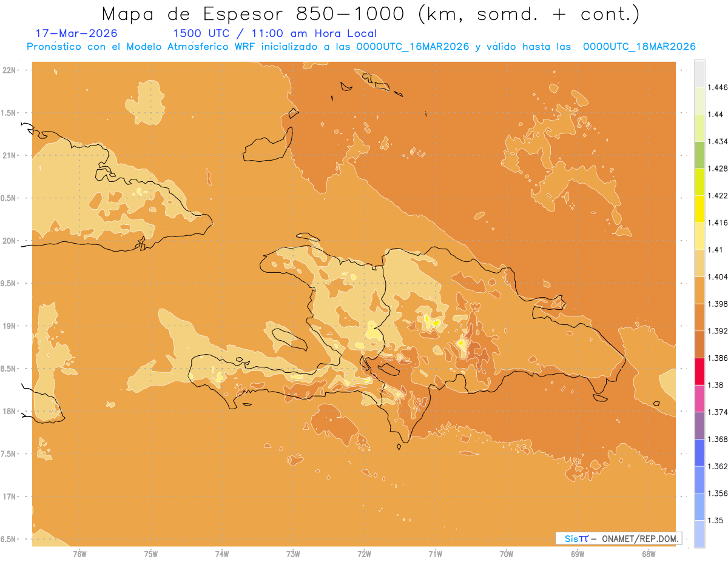The height and width of the screenshot is (562, 728).
Task: Click legend value "1.41"
Action: (x=716, y=250)
